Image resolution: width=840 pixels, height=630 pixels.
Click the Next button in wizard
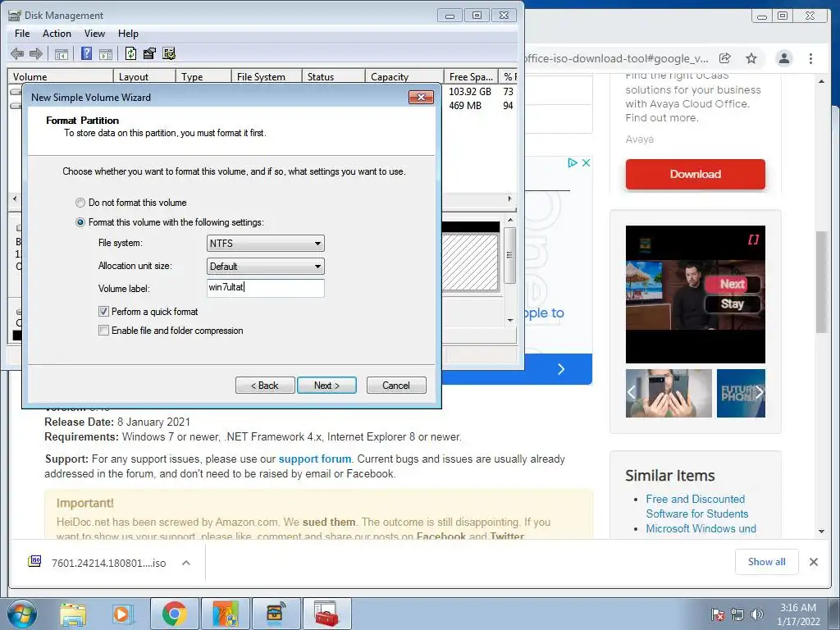coord(326,386)
